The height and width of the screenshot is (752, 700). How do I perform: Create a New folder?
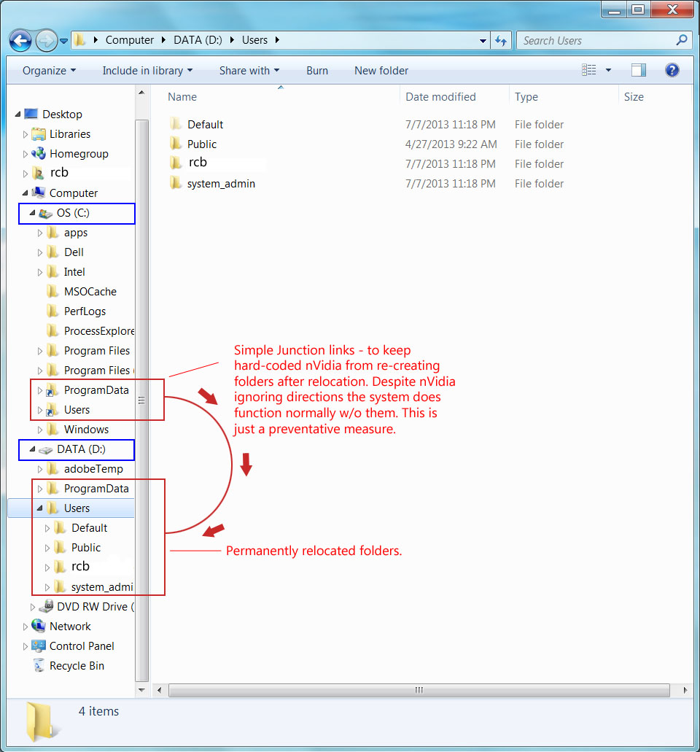click(381, 71)
